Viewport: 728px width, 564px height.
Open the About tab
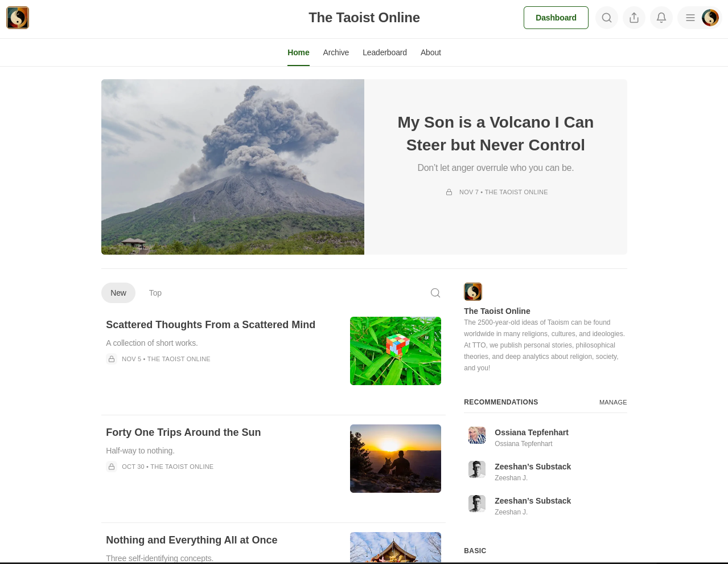tap(431, 52)
